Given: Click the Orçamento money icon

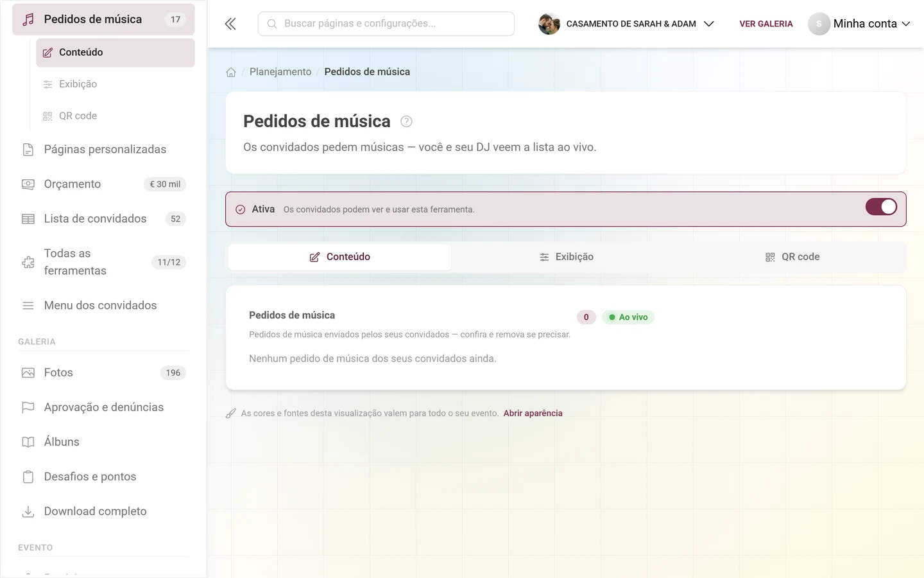Looking at the screenshot, I should [x=28, y=184].
